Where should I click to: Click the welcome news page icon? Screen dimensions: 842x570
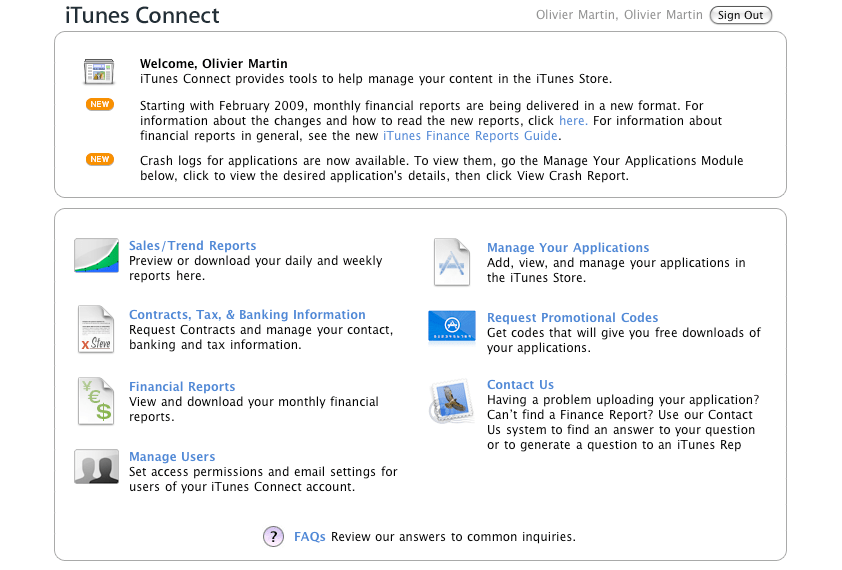click(100, 72)
